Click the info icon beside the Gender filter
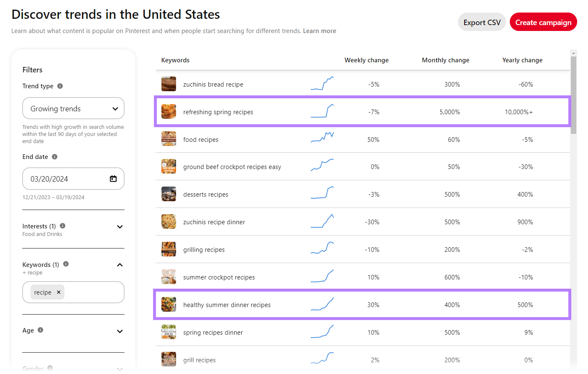Screen dimensions: 588x374 [x=50, y=368]
